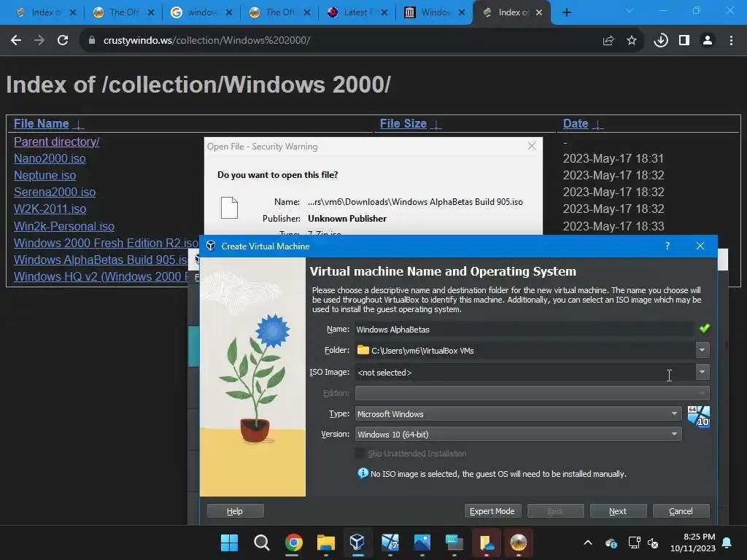This screenshot has height=560, width=747.
Task: Click Next in Create Virtual Machine
Action: (x=618, y=511)
